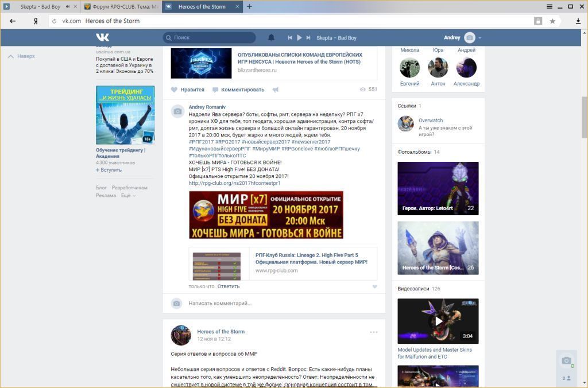The image size is (588, 388).
Task: Switch to Форум RPG-CLUB tab
Action: coord(121,6)
